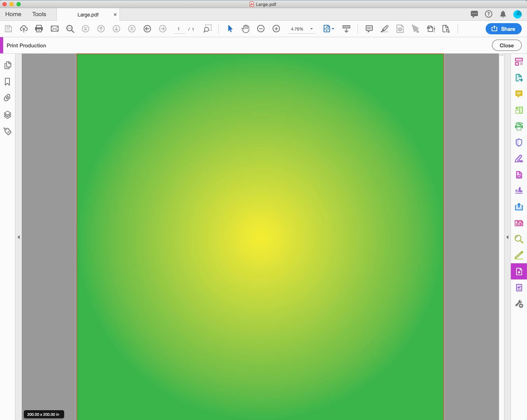Screen dimensions: 527x420
Task: Go to previous view left arrow
Action: [147, 29]
